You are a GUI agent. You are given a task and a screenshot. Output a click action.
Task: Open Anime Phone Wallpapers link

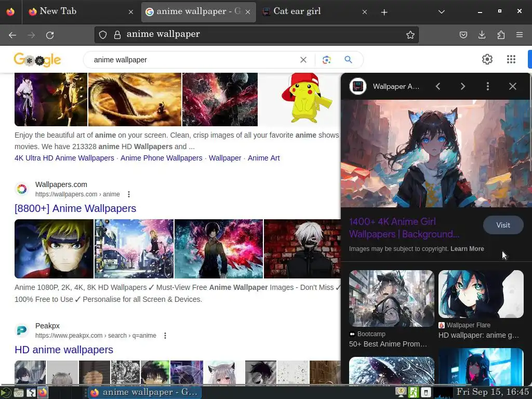click(161, 158)
